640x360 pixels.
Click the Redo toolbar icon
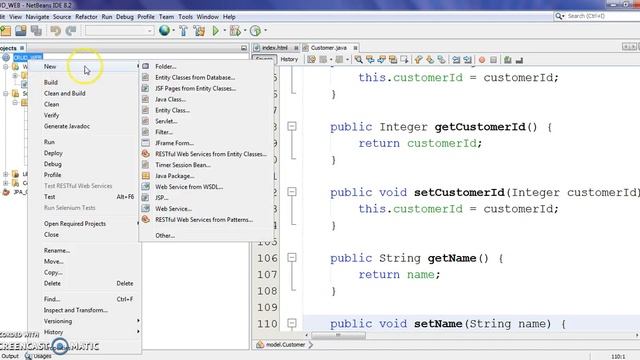71,31
